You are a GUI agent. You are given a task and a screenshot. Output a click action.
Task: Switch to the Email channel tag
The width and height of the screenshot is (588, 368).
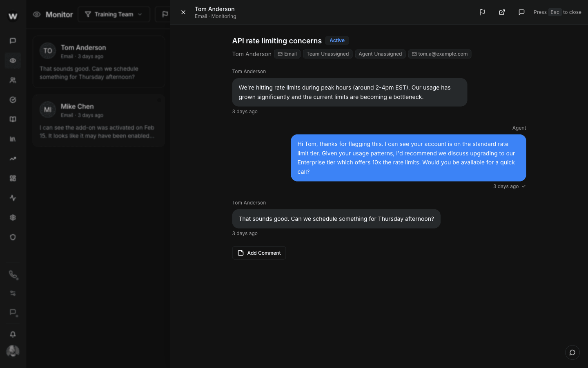pyautogui.click(x=287, y=54)
